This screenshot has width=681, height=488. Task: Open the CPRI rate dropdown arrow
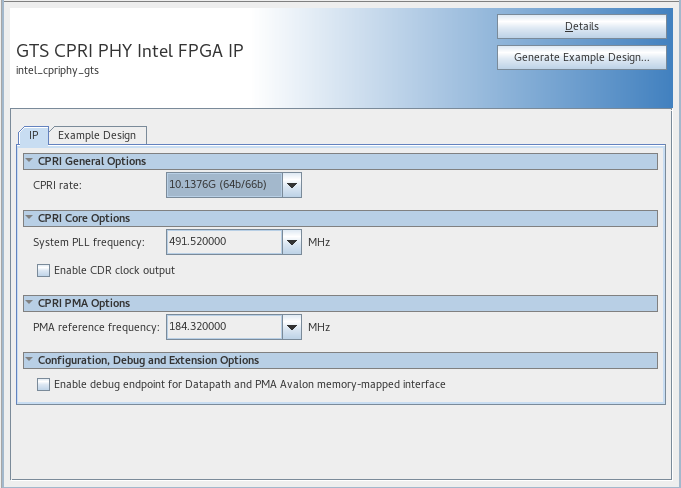(291, 185)
